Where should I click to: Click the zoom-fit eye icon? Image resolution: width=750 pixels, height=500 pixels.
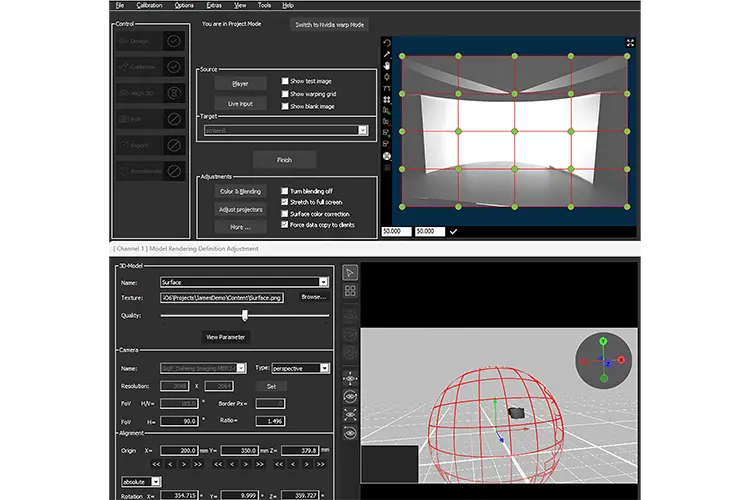click(x=350, y=414)
